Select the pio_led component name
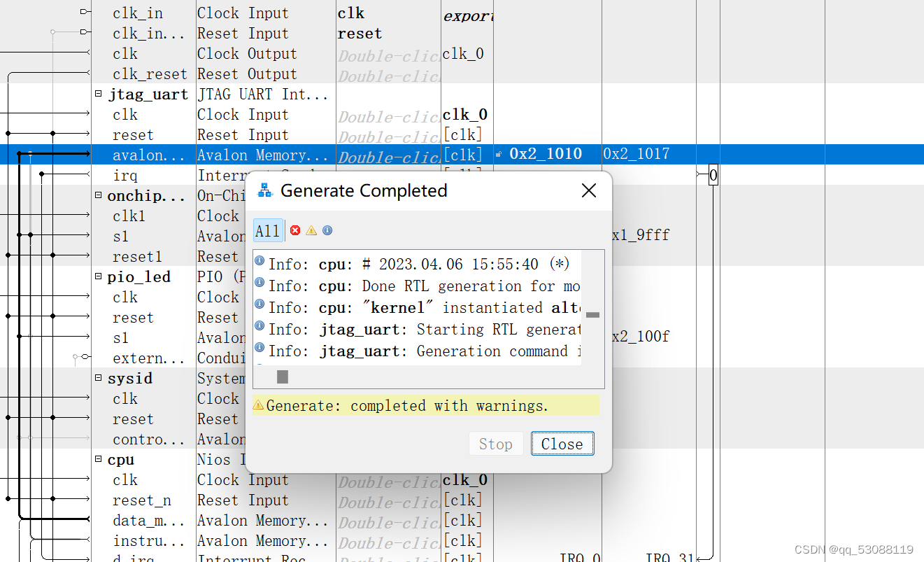This screenshot has width=924, height=562. (x=138, y=277)
